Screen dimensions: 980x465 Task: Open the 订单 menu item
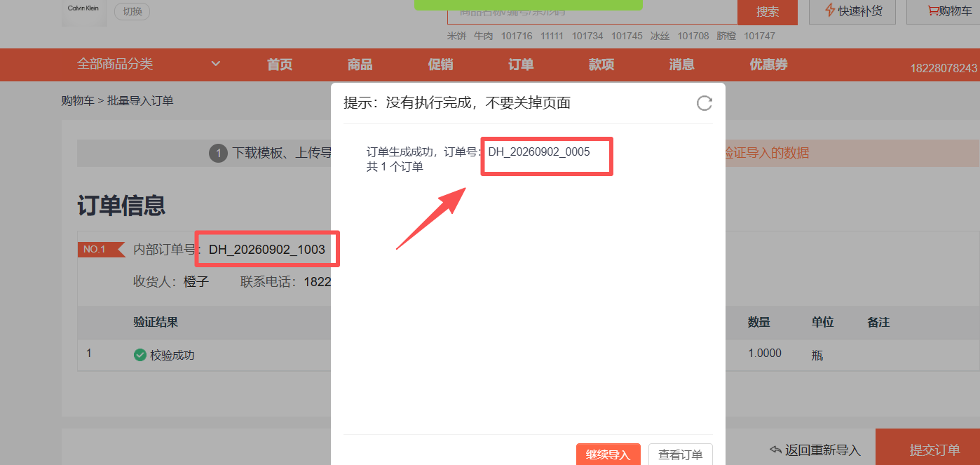(x=521, y=65)
